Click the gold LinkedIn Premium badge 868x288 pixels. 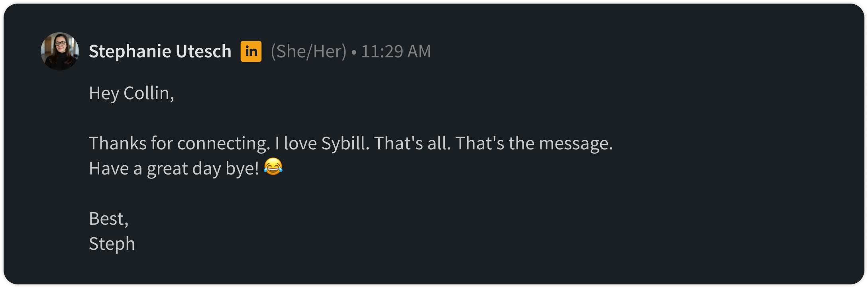[251, 51]
